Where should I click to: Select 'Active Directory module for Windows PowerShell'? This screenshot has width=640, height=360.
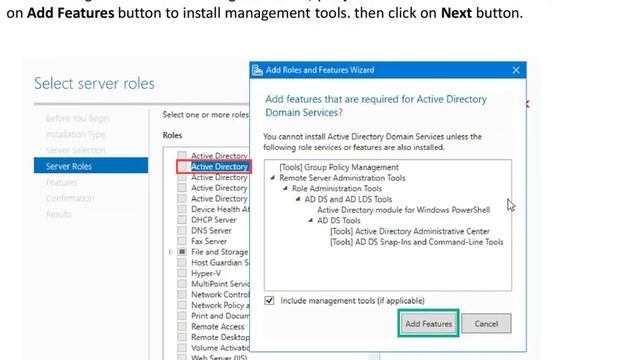pyautogui.click(x=403, y=210)
